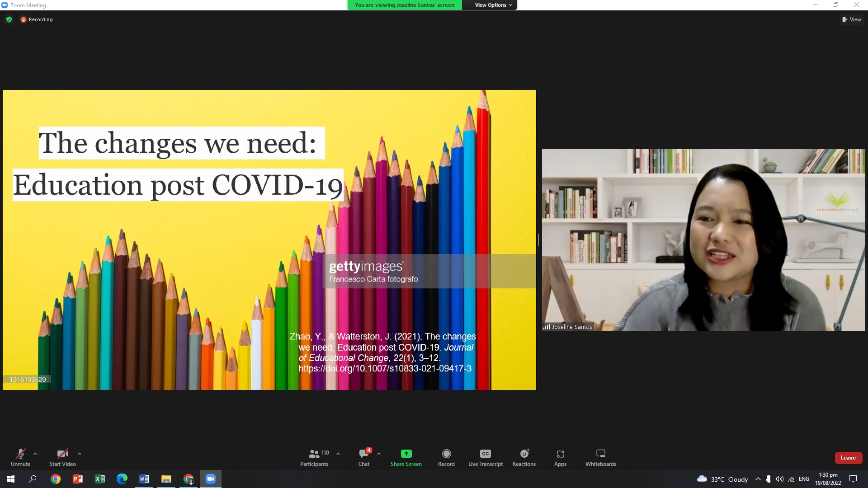
Task: Open the Zoom Apps panel
Action: point(560,457)
